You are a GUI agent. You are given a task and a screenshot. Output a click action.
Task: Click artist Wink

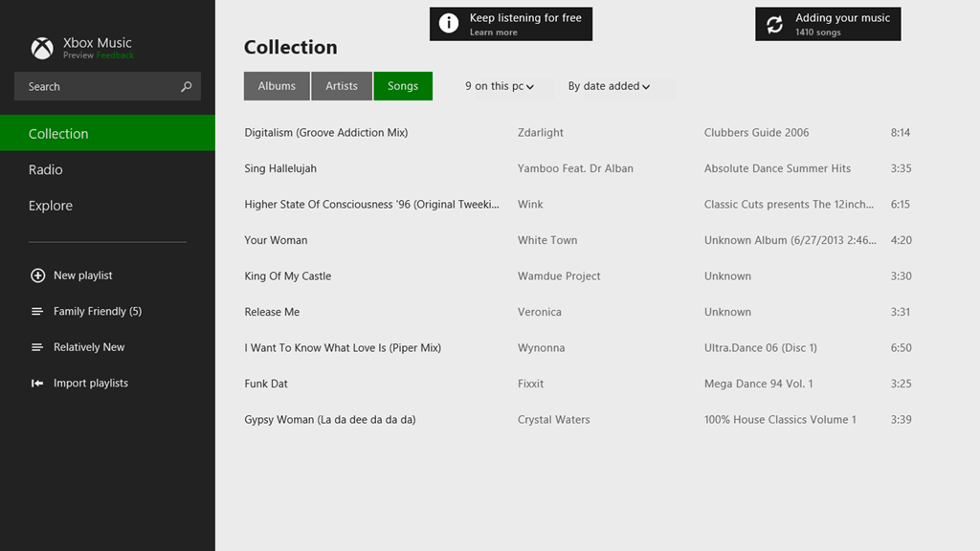[530, 205]
